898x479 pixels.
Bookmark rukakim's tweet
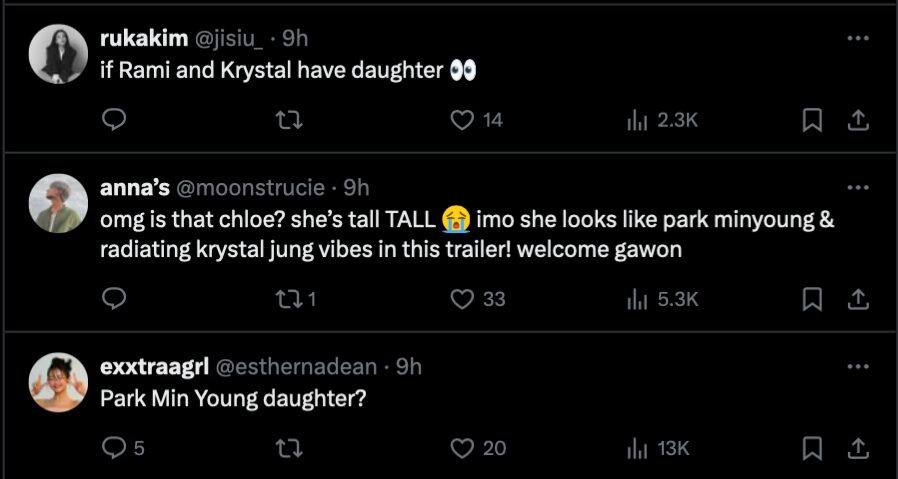tap(813, 120)
